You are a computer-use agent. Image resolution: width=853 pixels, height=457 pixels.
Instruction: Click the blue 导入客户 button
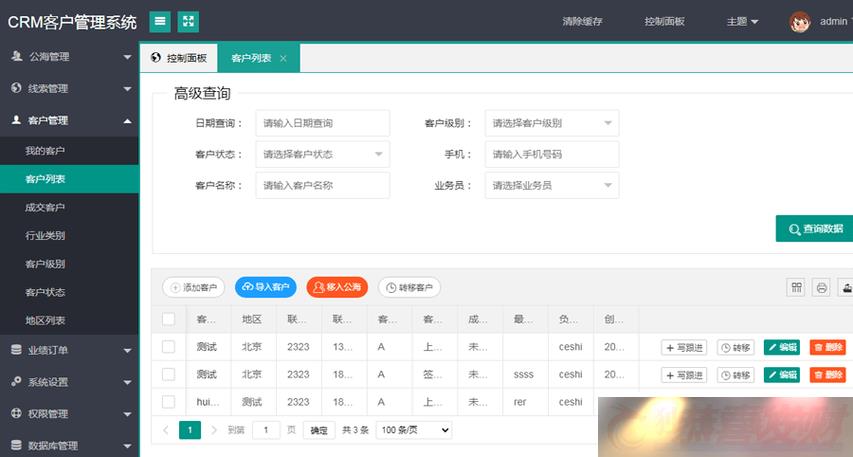click(x=265, y=287)
